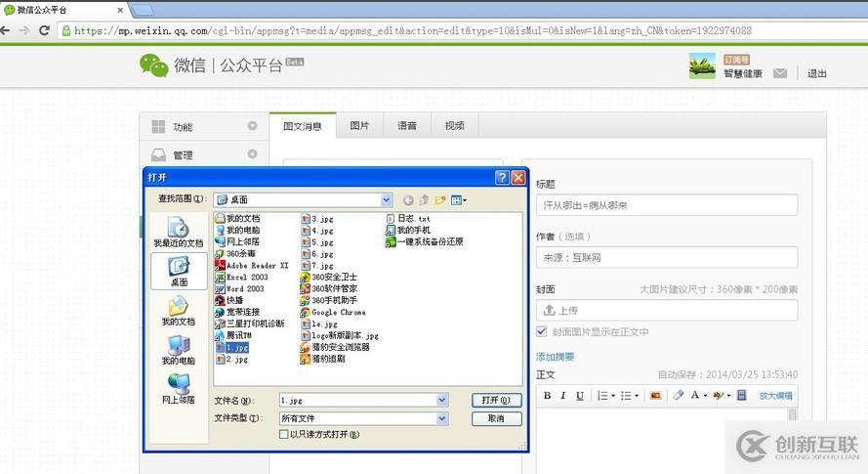Click the Up One Level folder icon
The height and width of the screenshot is (474, 868).
[x=425, y=200]
